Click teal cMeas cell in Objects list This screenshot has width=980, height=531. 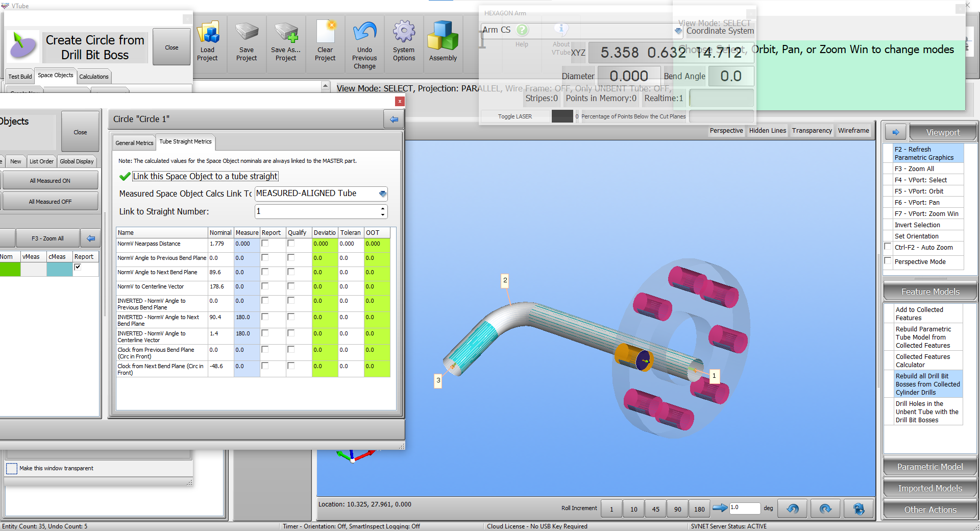pyautogui.click(x=59, y=269)
